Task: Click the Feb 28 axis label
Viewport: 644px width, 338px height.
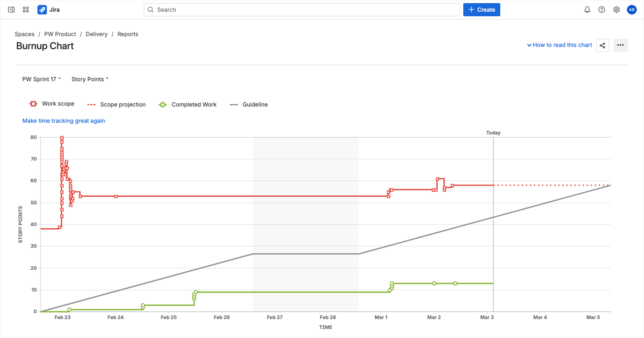Action: pyautogui.click(x=328, y=317)
